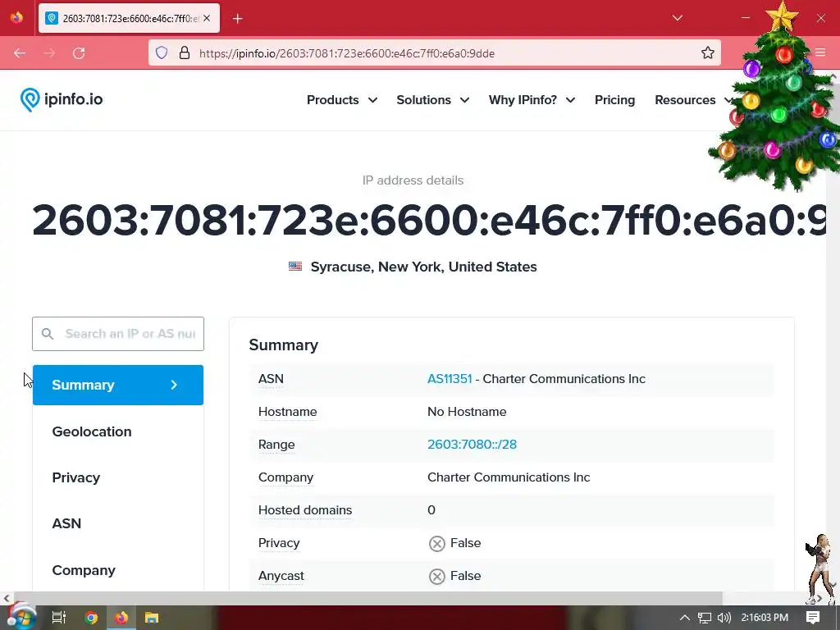Click the Anycast False cross icon
This screenshot has height=630, width=840.
point(436,577)
